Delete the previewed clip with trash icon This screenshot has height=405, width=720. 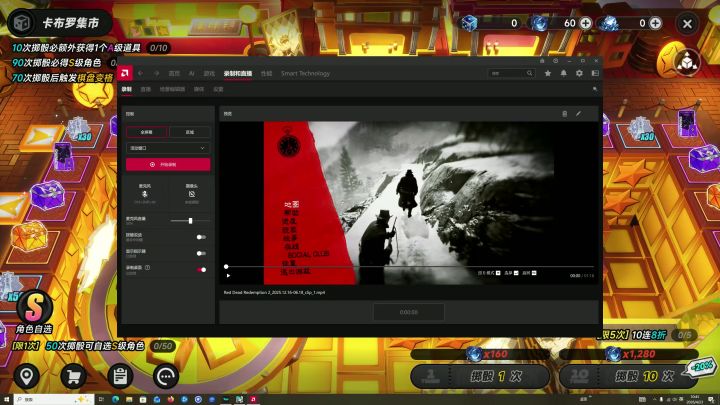(564, 113)
